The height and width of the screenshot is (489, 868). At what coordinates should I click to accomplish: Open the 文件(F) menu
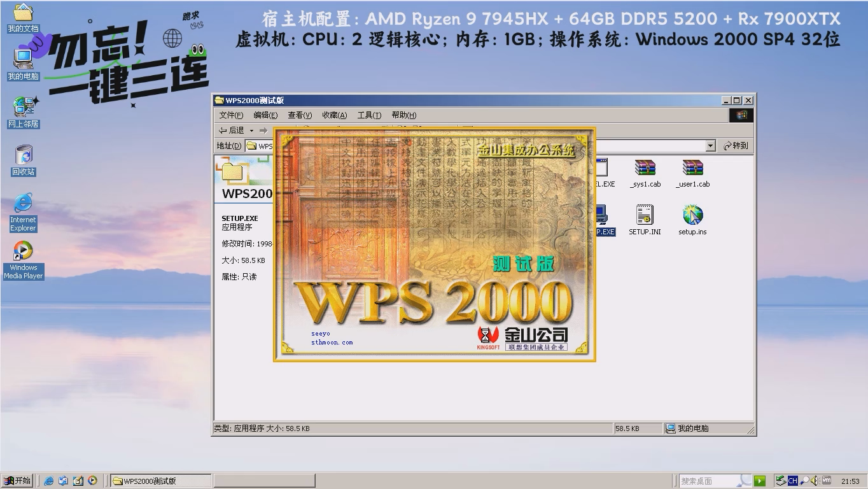(231, 115)
